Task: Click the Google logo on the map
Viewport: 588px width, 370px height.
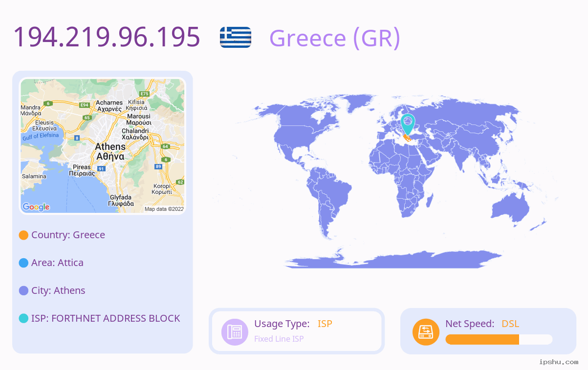Action: tap(36, 207)
